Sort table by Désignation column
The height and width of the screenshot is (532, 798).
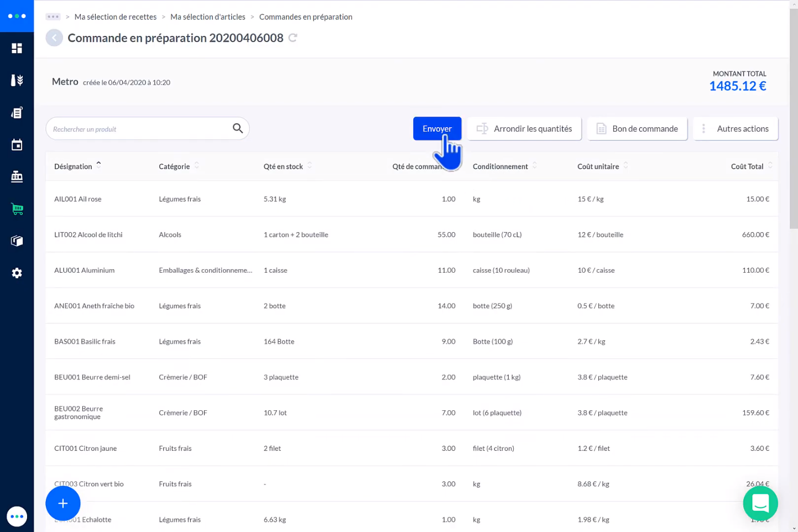point(73,166)
